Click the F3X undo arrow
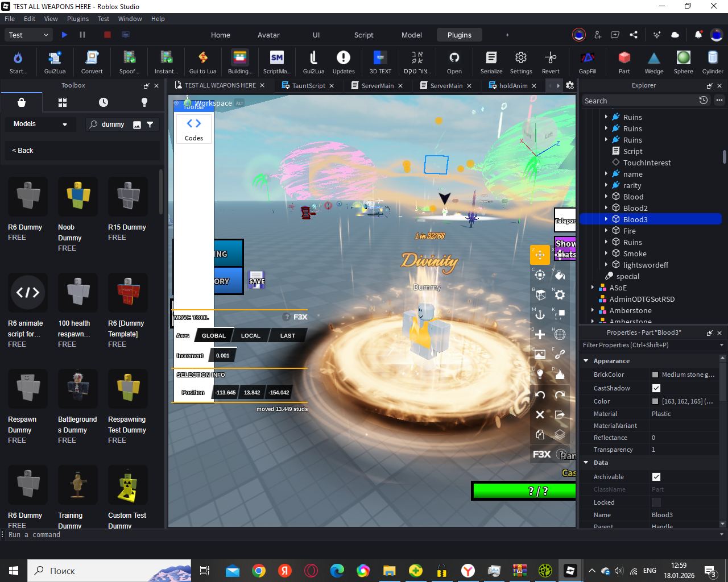 [540, 394]
